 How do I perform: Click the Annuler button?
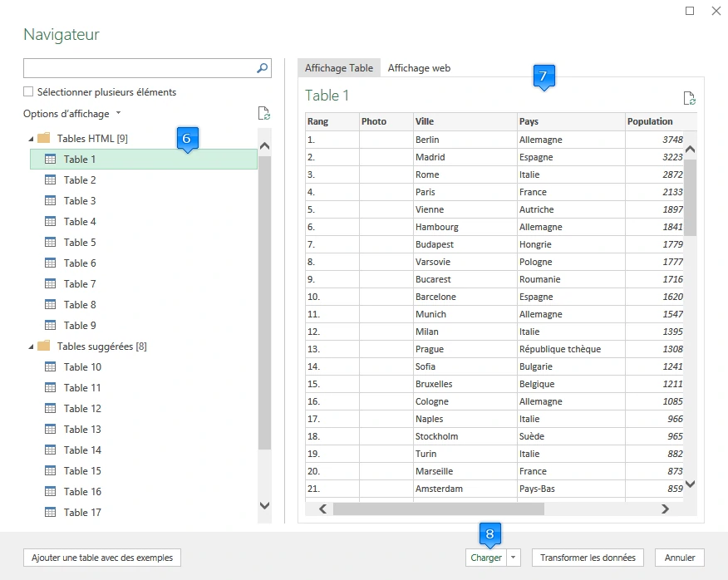pos(679,558)
